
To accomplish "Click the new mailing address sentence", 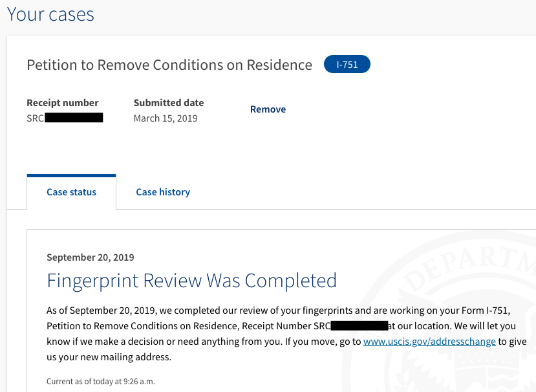I will point(109,357).
